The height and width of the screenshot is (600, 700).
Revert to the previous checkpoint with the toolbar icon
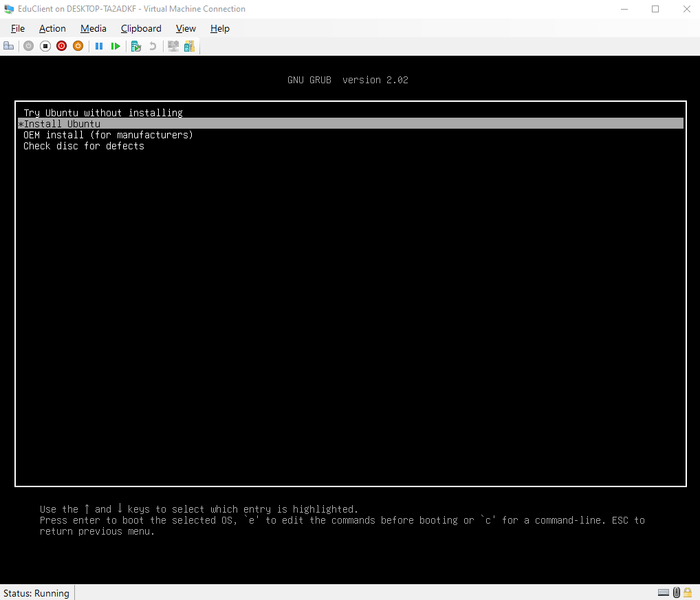pos(153,46)
